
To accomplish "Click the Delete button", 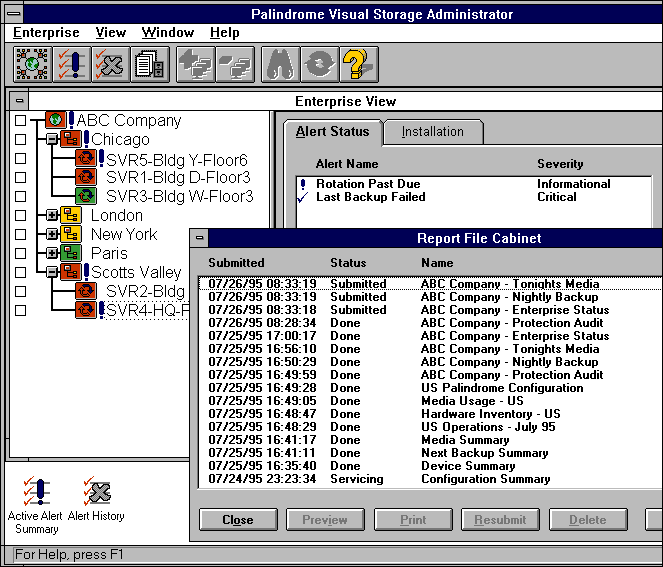I will tap(588, 520).
